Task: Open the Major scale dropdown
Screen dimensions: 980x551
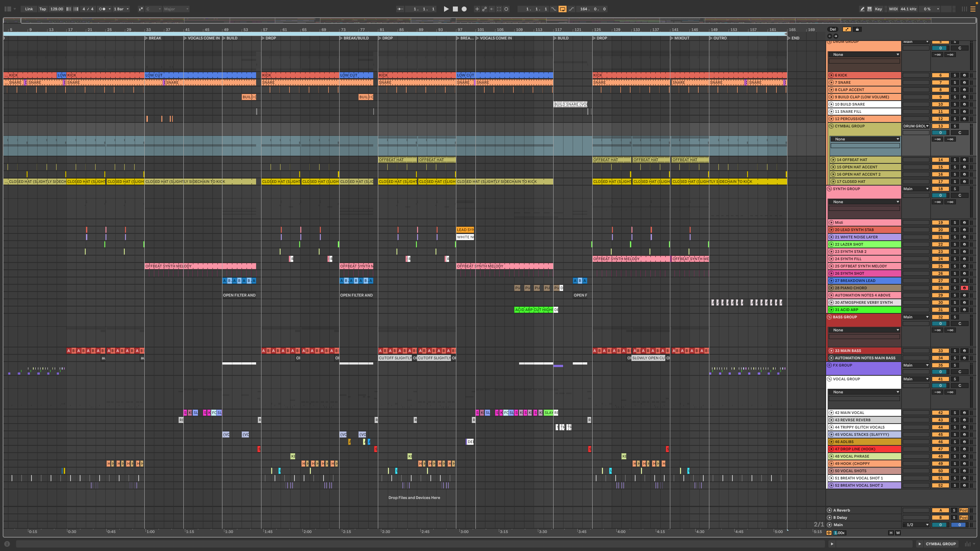Action: 176,9
